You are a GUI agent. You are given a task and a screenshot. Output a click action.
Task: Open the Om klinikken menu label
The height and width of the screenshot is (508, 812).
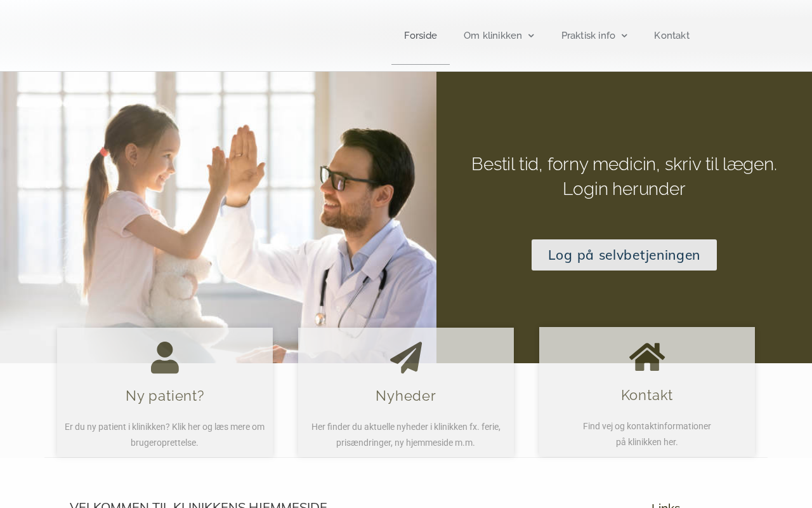pos(493,36)
